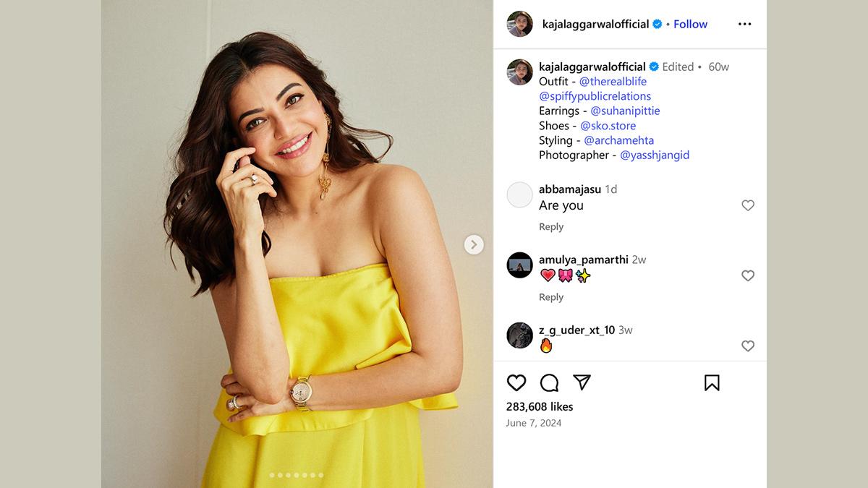
Task: Reply to amulya_pamarthi's comment
Action: coord(551,297)
